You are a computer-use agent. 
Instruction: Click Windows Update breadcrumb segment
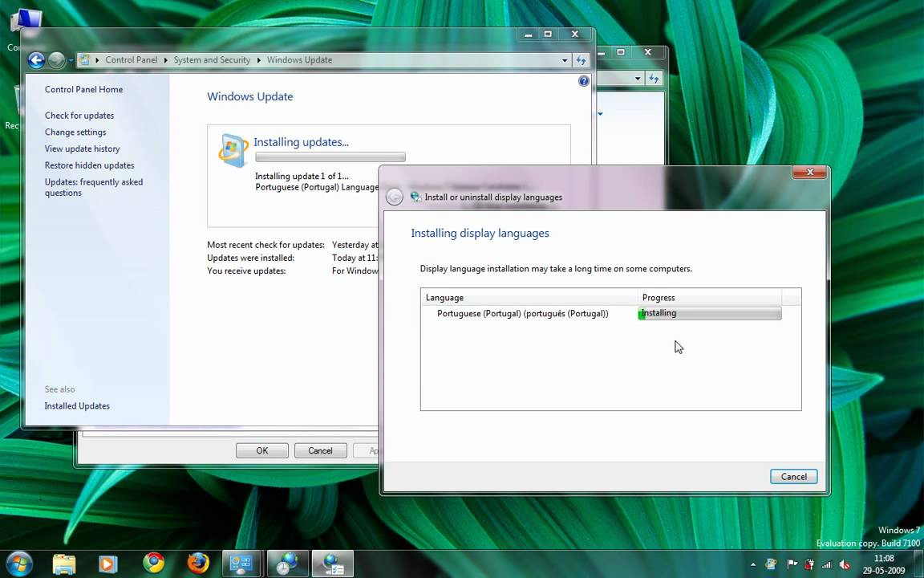pos(299,59)
